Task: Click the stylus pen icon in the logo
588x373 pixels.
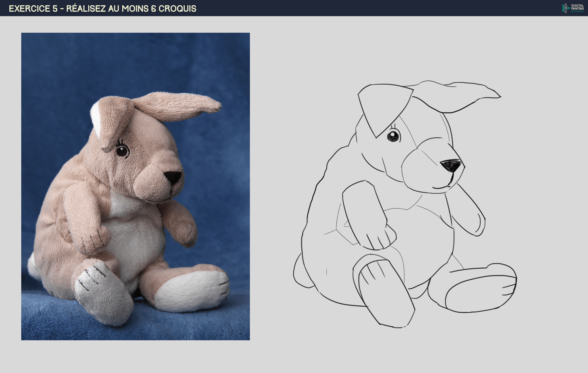Action: point(566,8)
